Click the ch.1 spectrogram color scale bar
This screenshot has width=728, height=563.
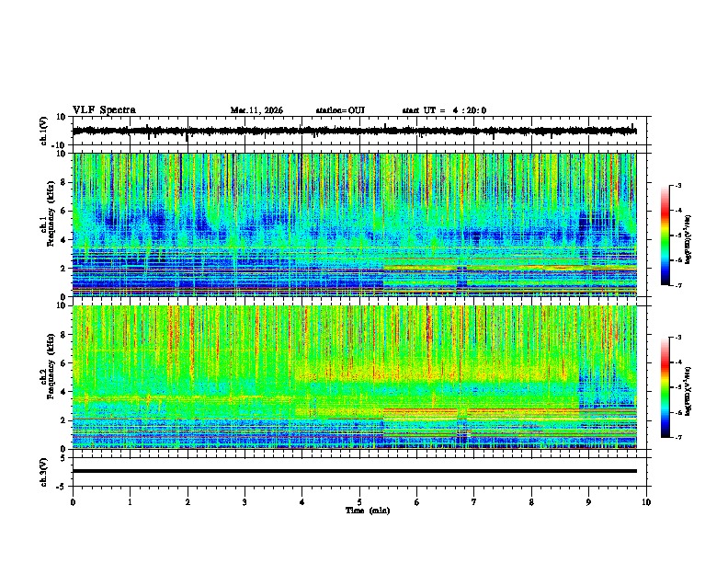(665, 236)
